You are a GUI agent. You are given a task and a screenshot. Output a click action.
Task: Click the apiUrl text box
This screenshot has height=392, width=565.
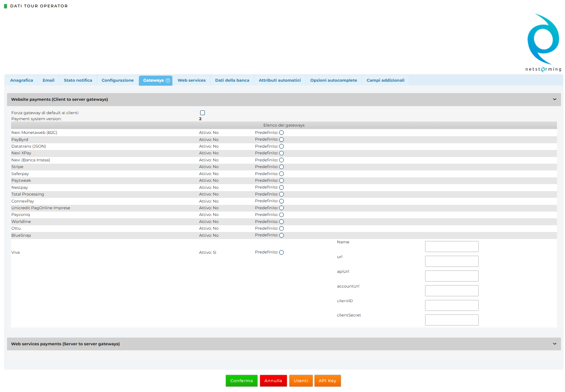452,276
